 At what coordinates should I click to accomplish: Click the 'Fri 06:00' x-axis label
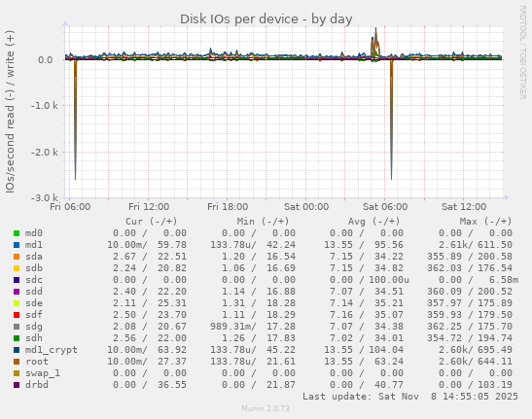click(x=70, y=207)
